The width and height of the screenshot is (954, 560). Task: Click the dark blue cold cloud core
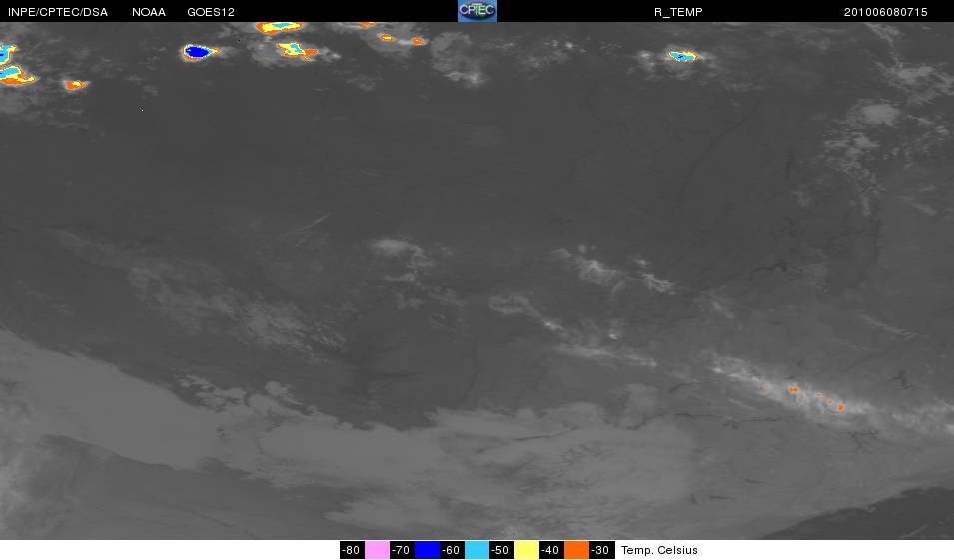pos(196,52)
